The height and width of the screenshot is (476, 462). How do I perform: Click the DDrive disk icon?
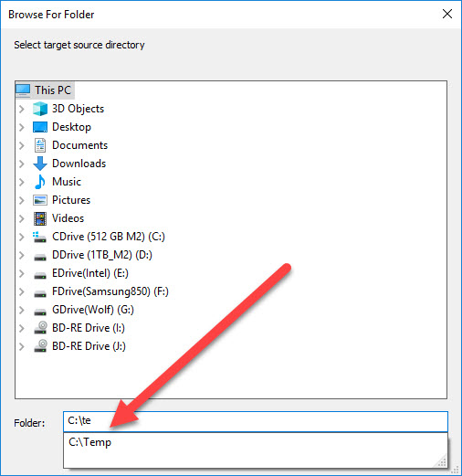point(40,258)
